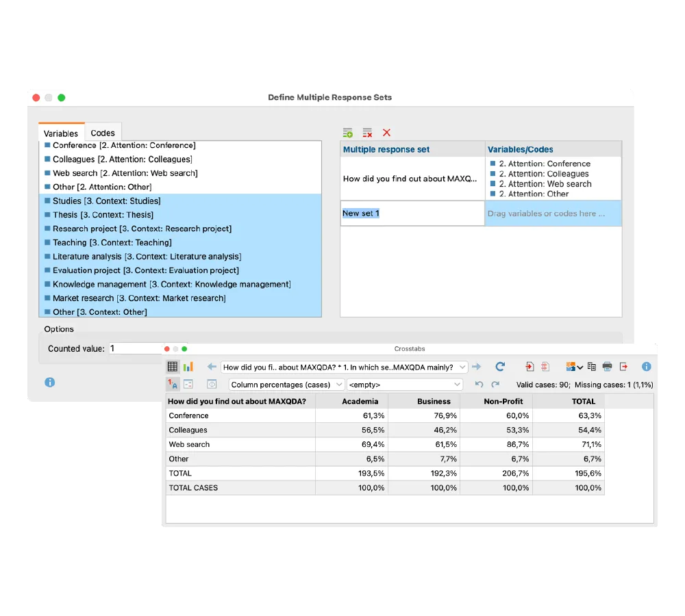Click '2. Attention: Conference' in Variables/Codes column
The image size is (685, 616).
(x=545, y=164)
